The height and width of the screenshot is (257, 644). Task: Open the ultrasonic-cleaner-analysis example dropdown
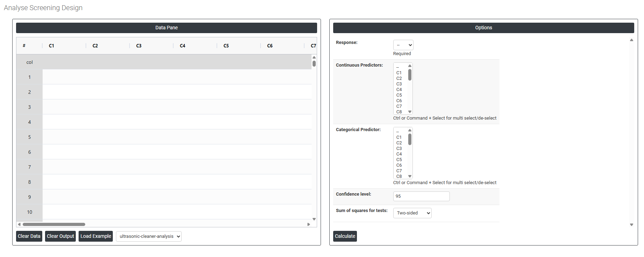click(148, 236)
